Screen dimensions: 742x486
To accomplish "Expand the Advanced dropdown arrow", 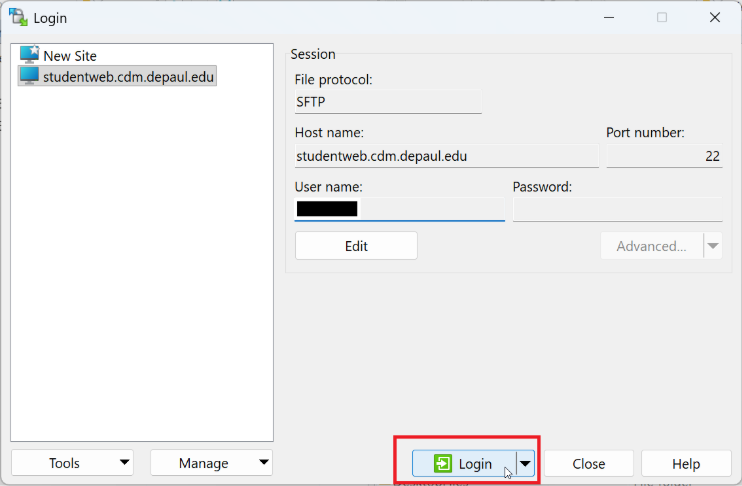I will coord(713,246).
